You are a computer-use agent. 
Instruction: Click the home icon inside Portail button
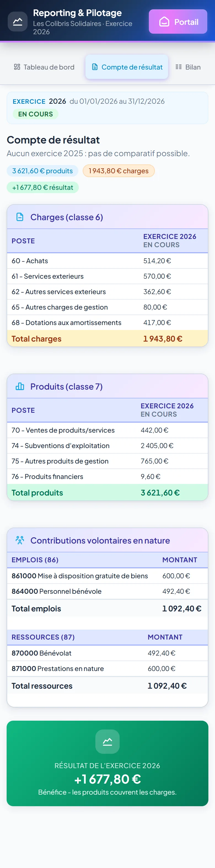tap(164, 22)
